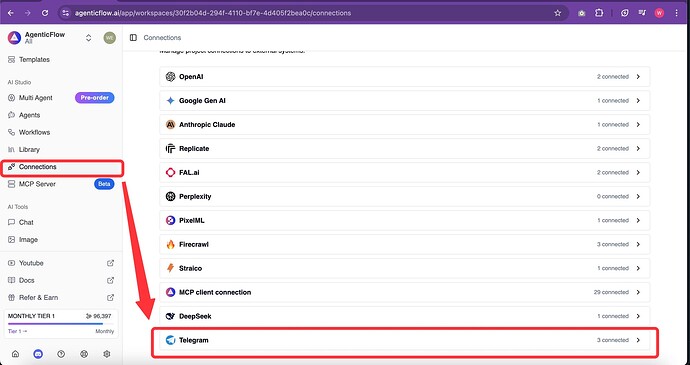Click the sidebar collapse panel icon
Image resolution: width=690 pixels, height=365 pixels.
click(x=133, y=38)
